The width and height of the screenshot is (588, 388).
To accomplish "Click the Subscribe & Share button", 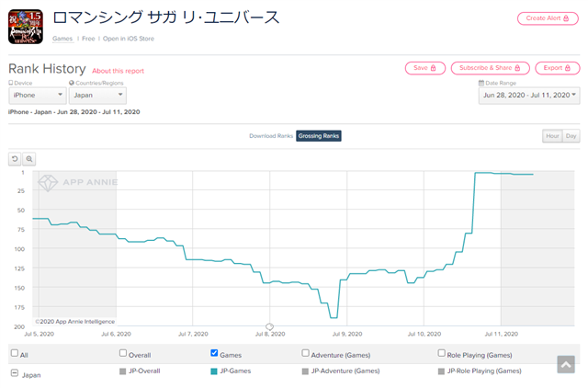I will click(490, 68).
